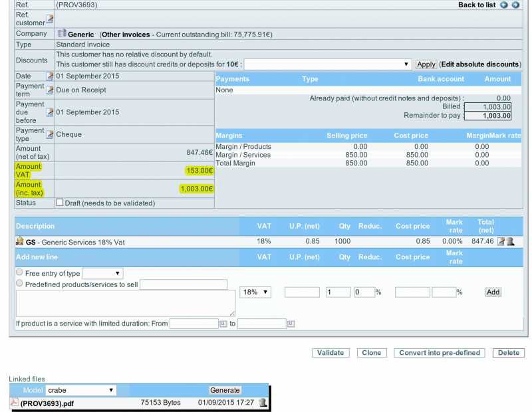Click the Validate button
The image size is (532, 412).
point(331,353)
